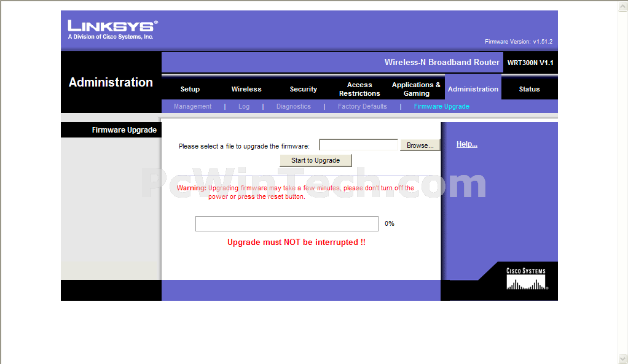
Task: Go to Applications & Gaming tab
Action: (x=416, y=89)
